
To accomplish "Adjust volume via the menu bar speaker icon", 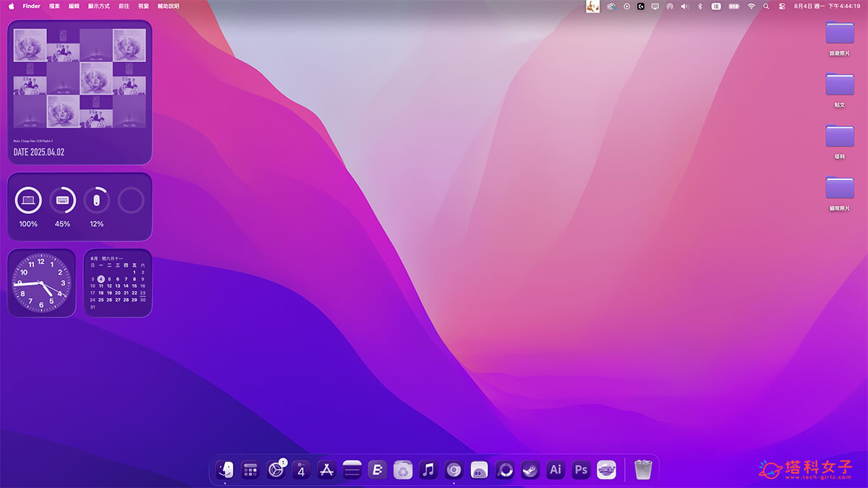I will coord(684,7).
